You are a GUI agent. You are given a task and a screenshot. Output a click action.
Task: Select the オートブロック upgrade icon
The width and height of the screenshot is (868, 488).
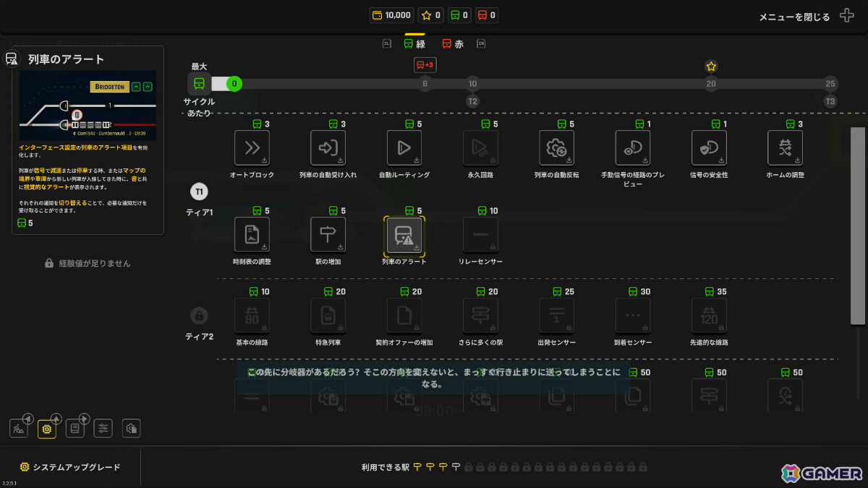(x=252, y=148)
